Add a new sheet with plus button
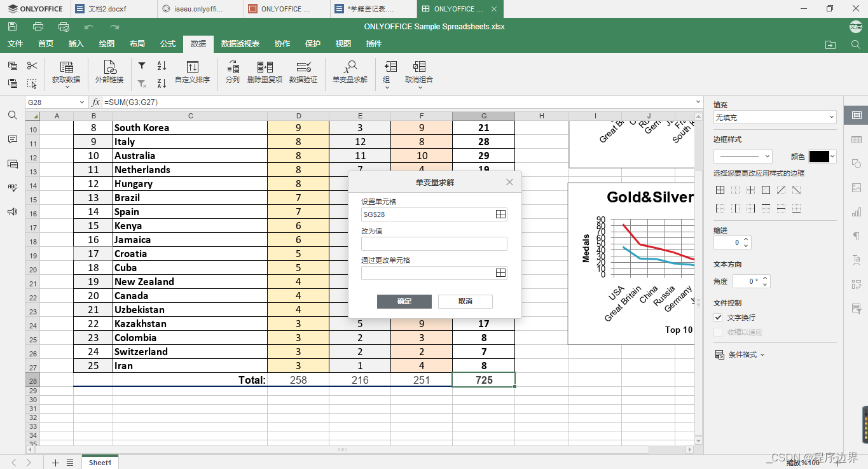This screenshot has width=868, height=469. [x=55, y=463]
